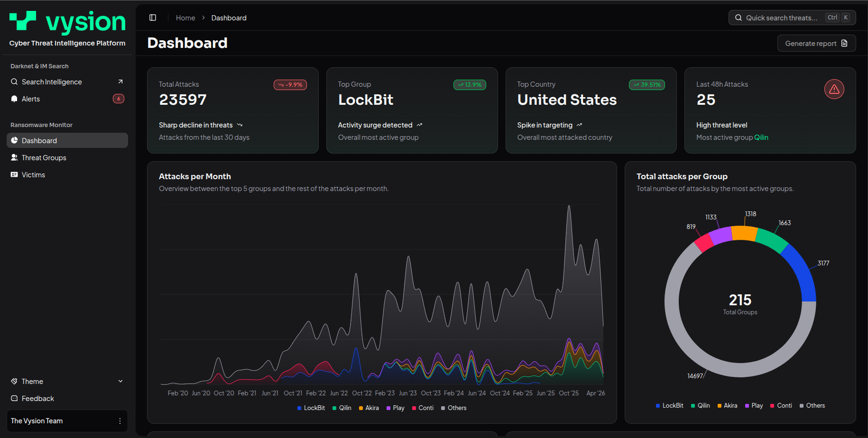Open the Qilin group link

[x=761, y=137]
